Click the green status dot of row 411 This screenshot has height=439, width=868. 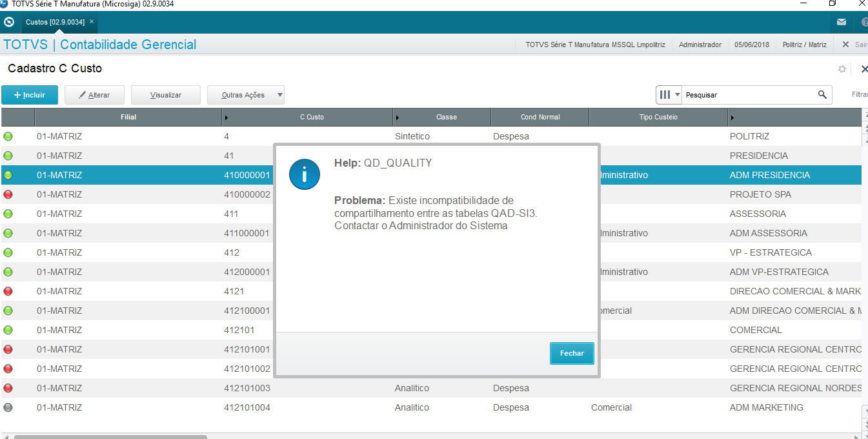click(8, 214)
